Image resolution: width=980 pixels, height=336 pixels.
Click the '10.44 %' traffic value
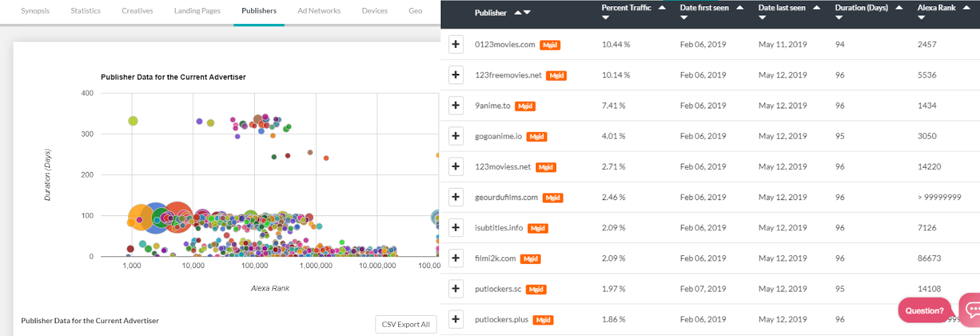click(x=616, y=45)
